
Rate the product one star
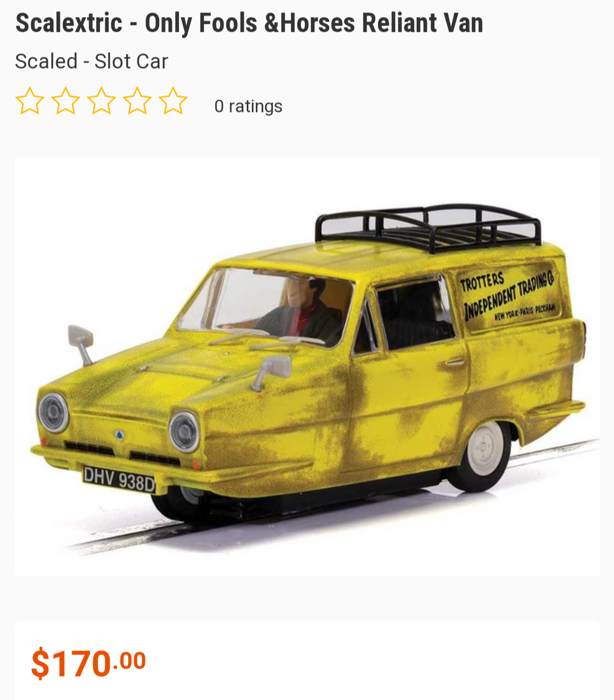(30, 101)
